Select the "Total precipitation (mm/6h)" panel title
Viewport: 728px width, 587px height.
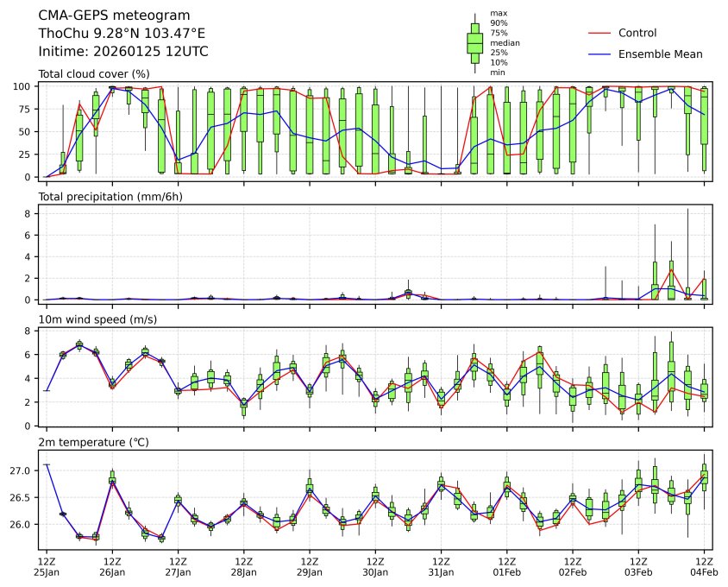click(x=110, y=197)
